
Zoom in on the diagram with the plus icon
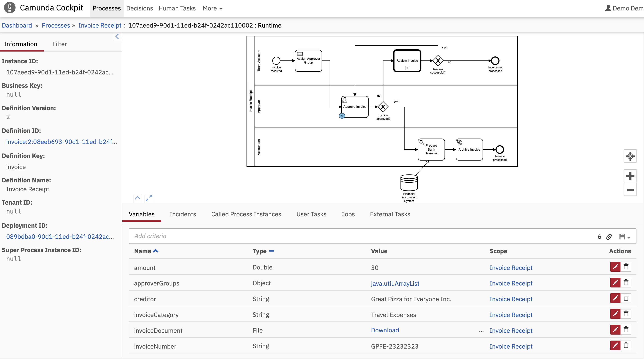(x=630, y=176)
